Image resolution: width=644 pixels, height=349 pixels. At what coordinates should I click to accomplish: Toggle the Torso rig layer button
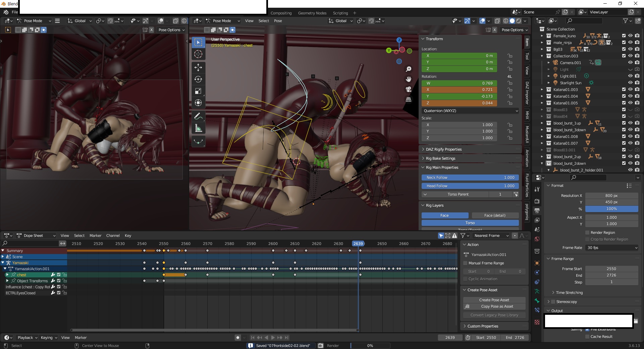point(470,223)
